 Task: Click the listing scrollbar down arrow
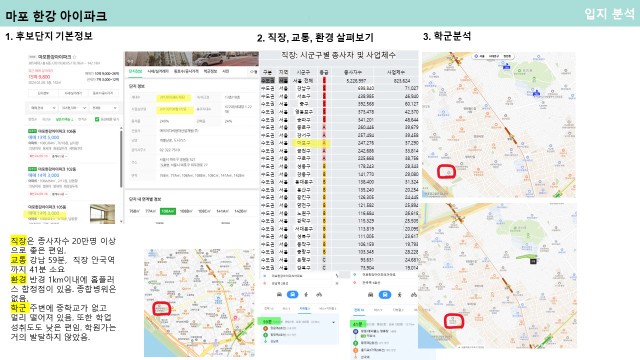(121, 221)
